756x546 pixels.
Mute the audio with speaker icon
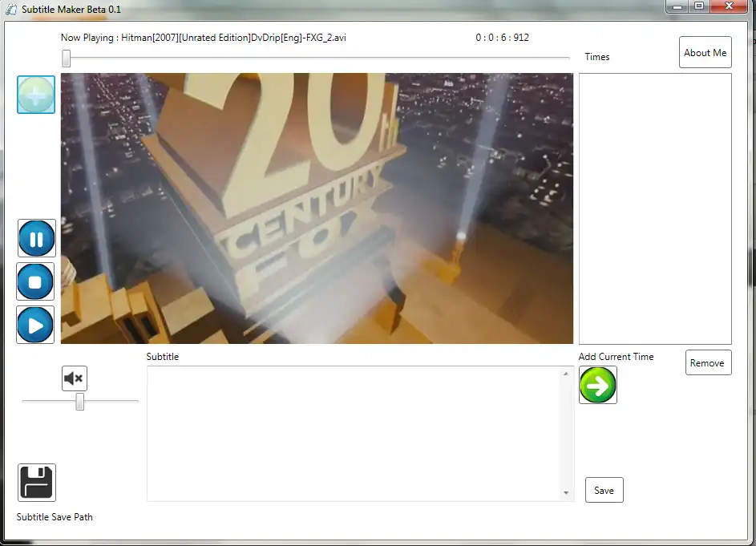point(75,378)
